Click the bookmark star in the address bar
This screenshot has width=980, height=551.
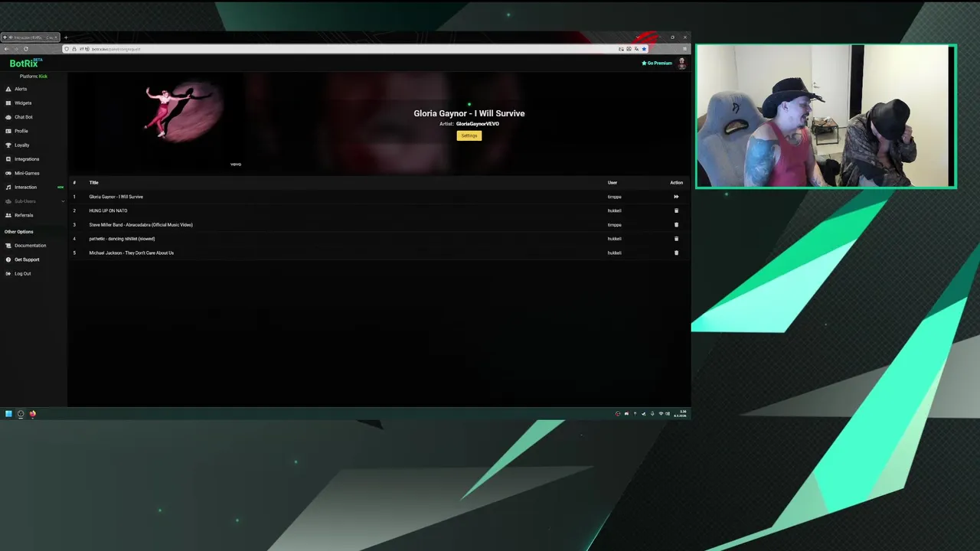click(x=644, y=49)
